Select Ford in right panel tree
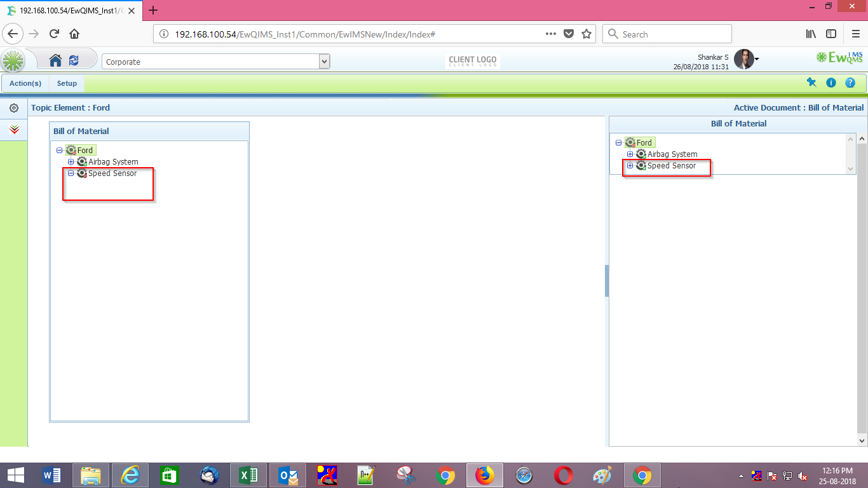 coord(644,143)
